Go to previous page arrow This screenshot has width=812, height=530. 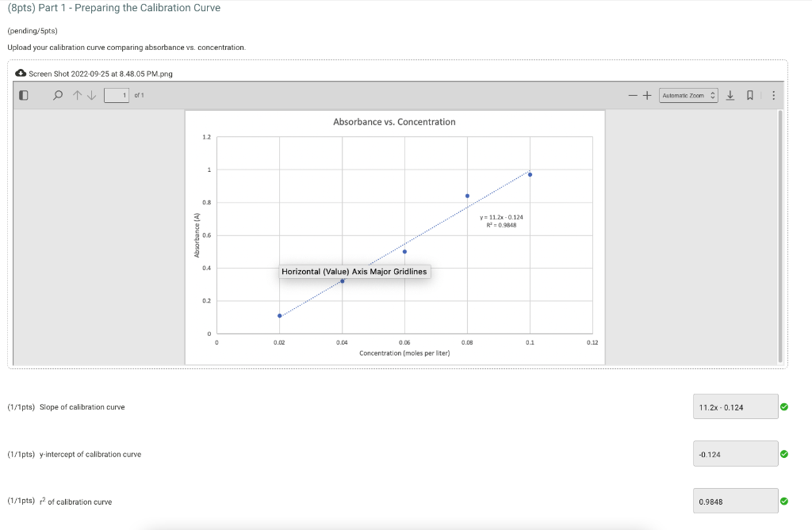coord(77,95)
